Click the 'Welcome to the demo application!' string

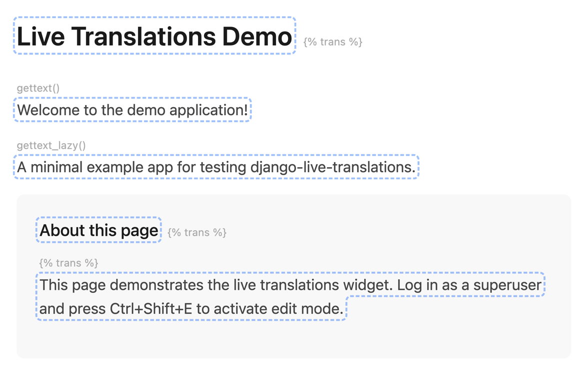click(x=132, y=110)
